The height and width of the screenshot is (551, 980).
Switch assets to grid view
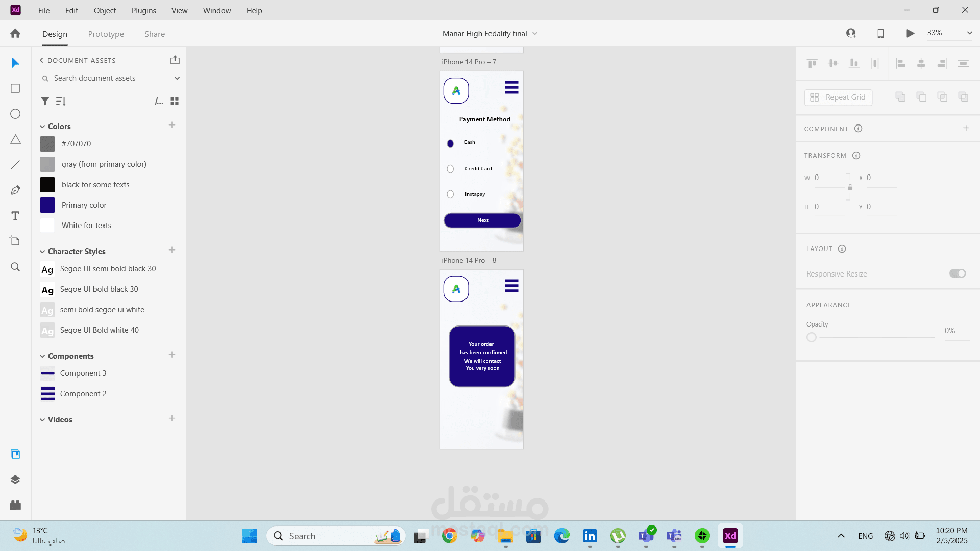(175, 101)
